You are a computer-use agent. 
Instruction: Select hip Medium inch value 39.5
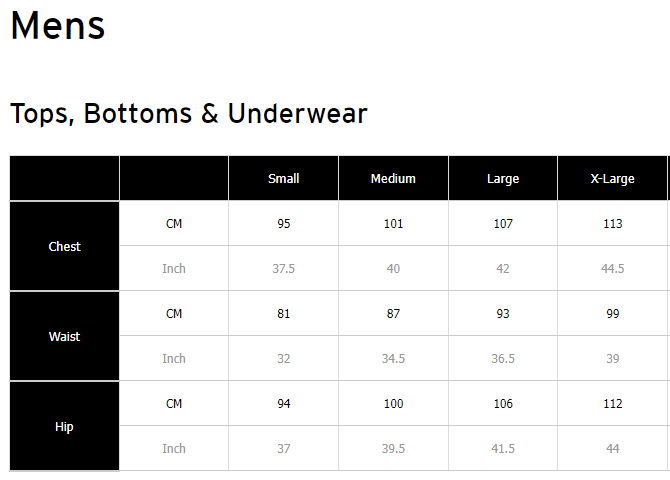coord(393,449)
